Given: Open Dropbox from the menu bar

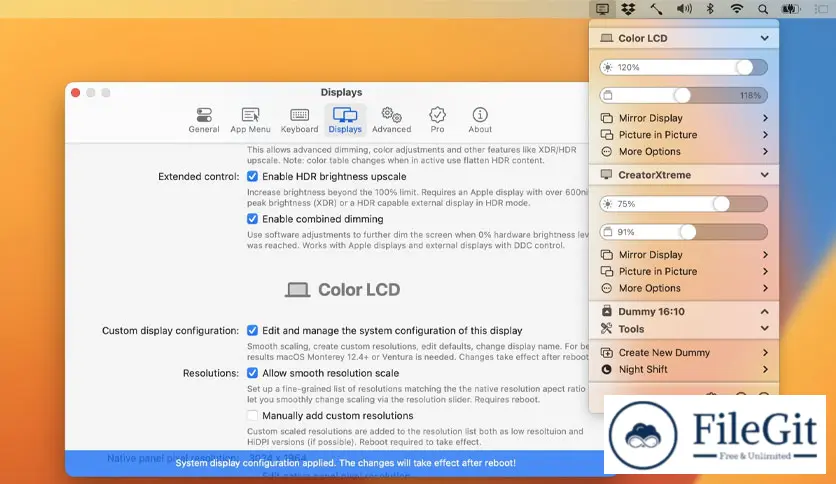Looking at the screenshot, I should (629, 9).
